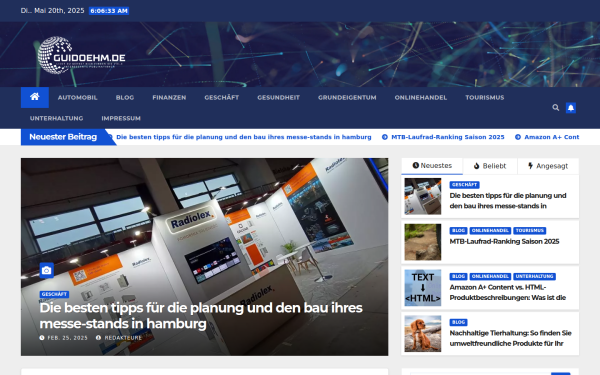Click the date Di.. Mai 20th, 2025
The image size is (600, 375).
click(x=52, y=11)
